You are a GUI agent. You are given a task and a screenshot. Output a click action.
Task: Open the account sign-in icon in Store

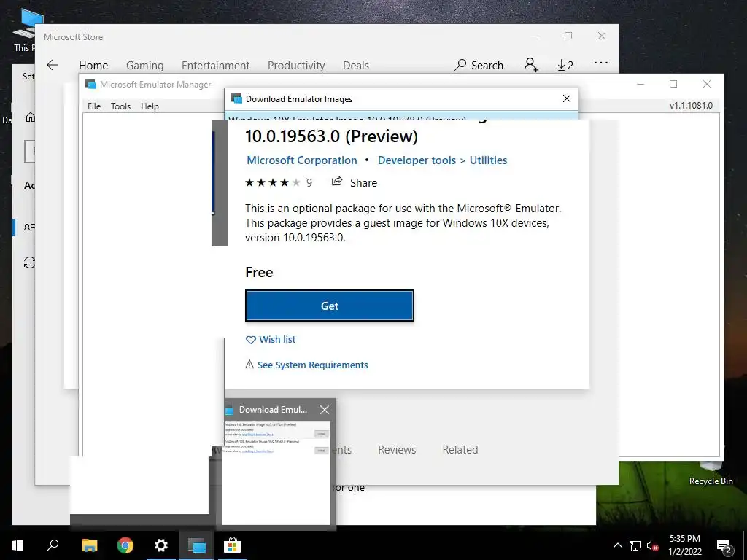(531, 65)
